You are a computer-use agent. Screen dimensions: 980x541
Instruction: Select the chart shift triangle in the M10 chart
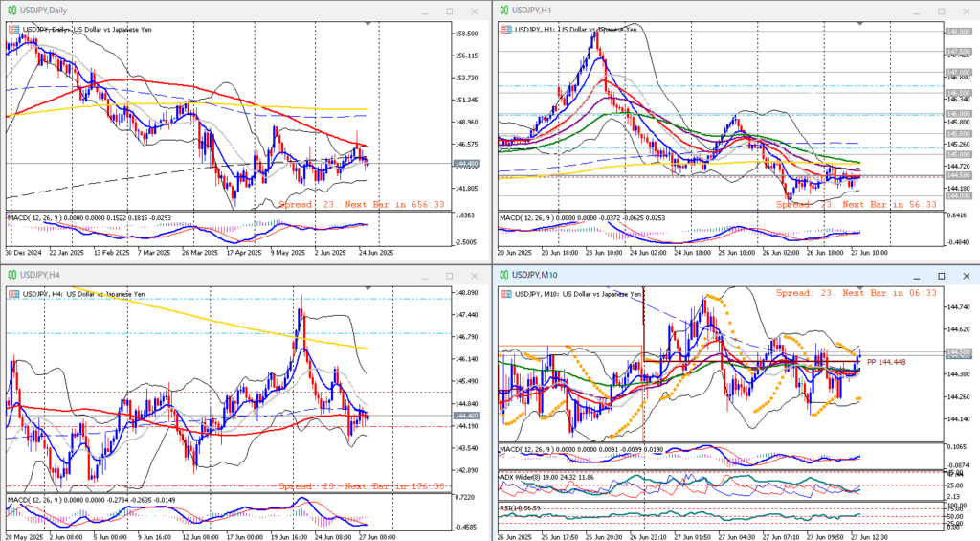click(x=860, y=288)
